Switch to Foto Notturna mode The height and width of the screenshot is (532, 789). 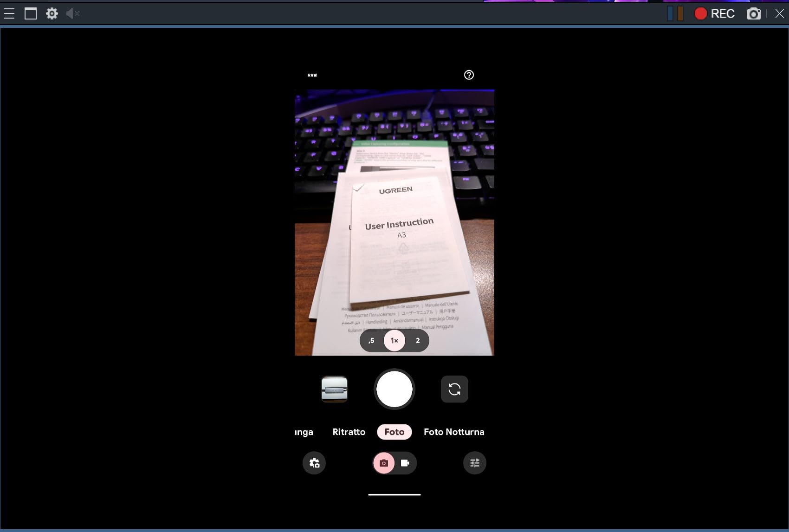454,432
